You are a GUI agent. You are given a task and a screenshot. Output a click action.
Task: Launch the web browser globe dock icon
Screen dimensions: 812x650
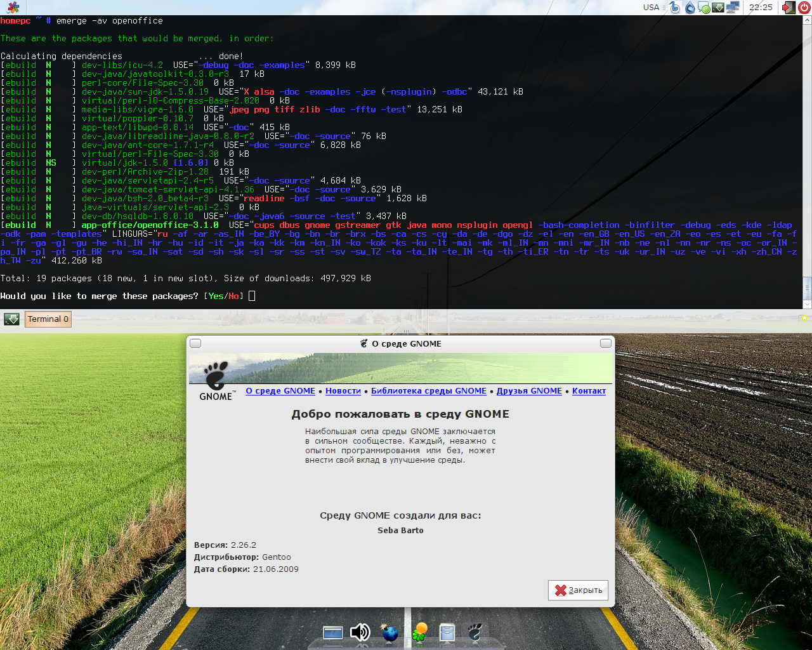pos(390,633)
